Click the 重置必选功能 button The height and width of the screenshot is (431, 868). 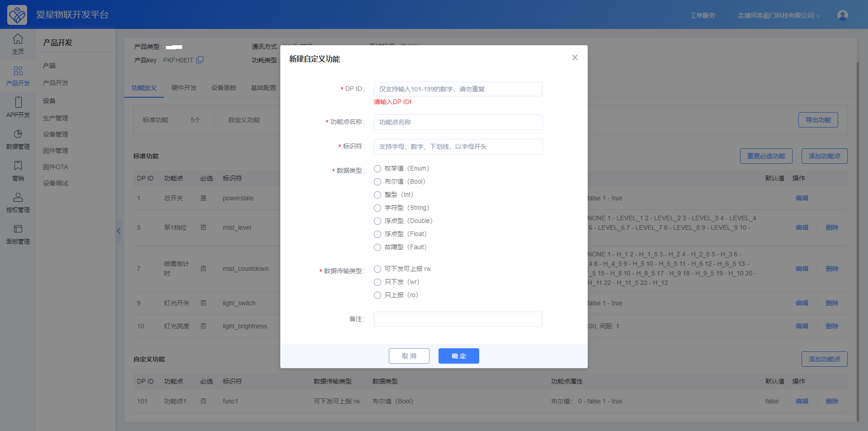point(766,156)
